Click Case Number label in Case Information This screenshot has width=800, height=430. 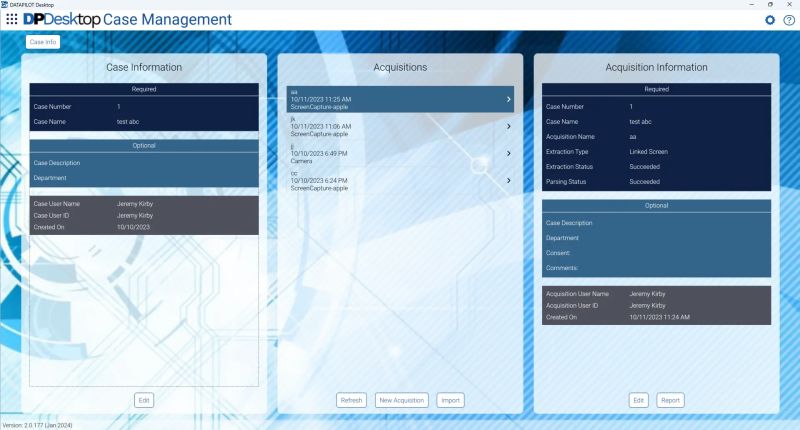point(52,107)
